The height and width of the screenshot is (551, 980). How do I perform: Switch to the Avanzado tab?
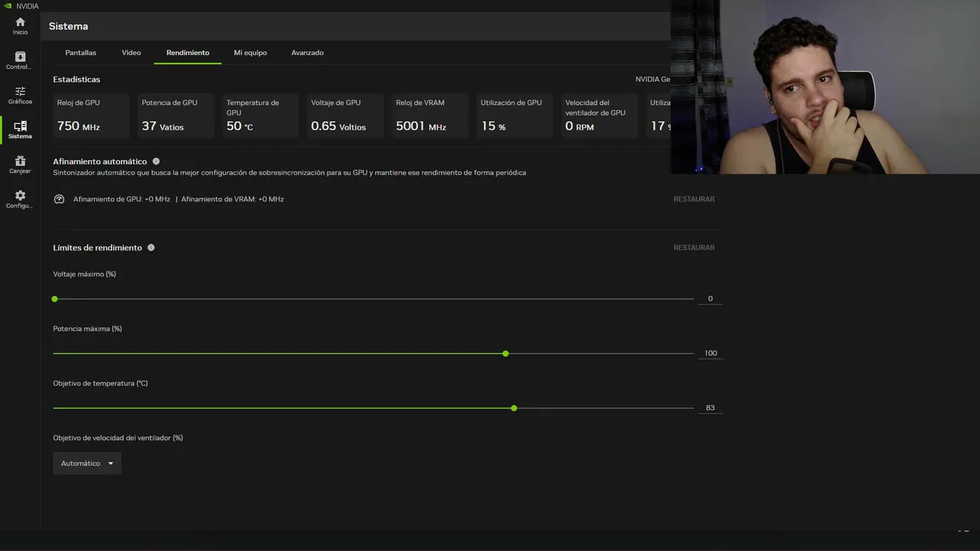[x=307, y=53]
